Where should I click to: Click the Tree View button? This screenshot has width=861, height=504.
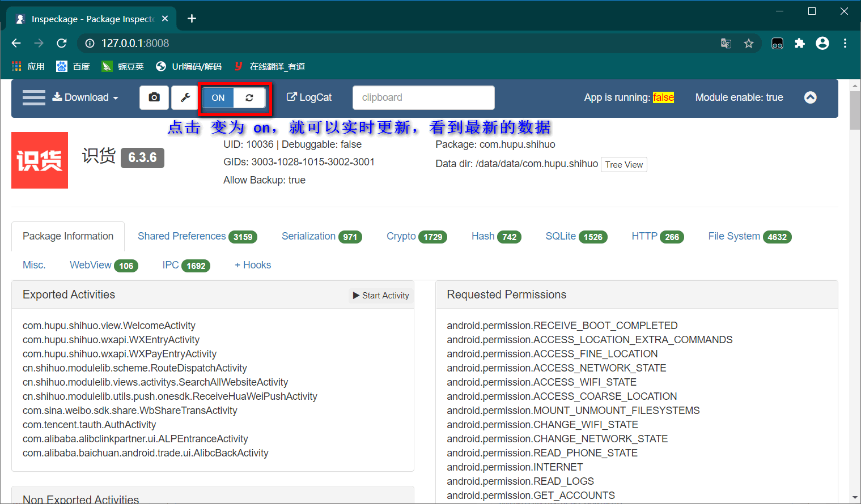[624, 165]
